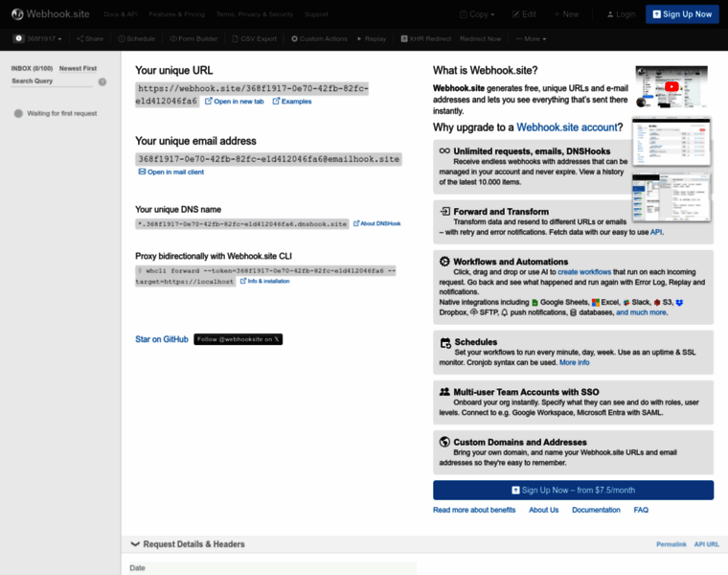Click the Login link
Screen dimensions: 728x575
pos(622,14)
